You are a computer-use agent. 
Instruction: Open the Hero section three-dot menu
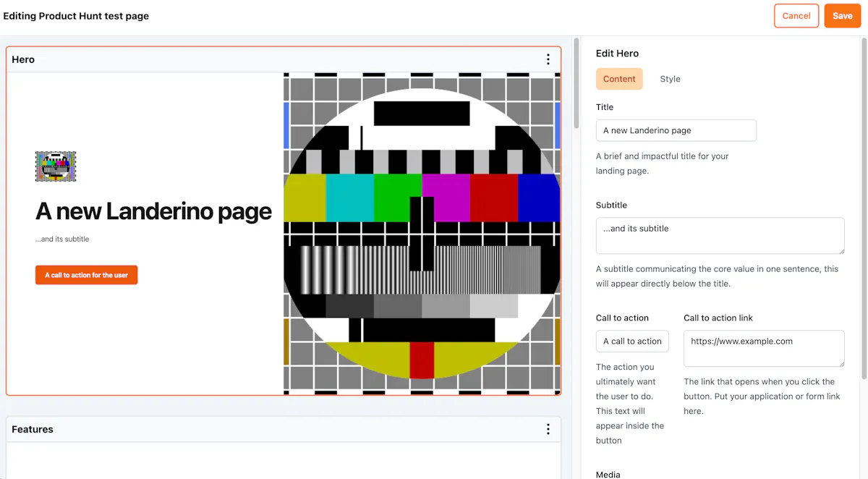548,59
